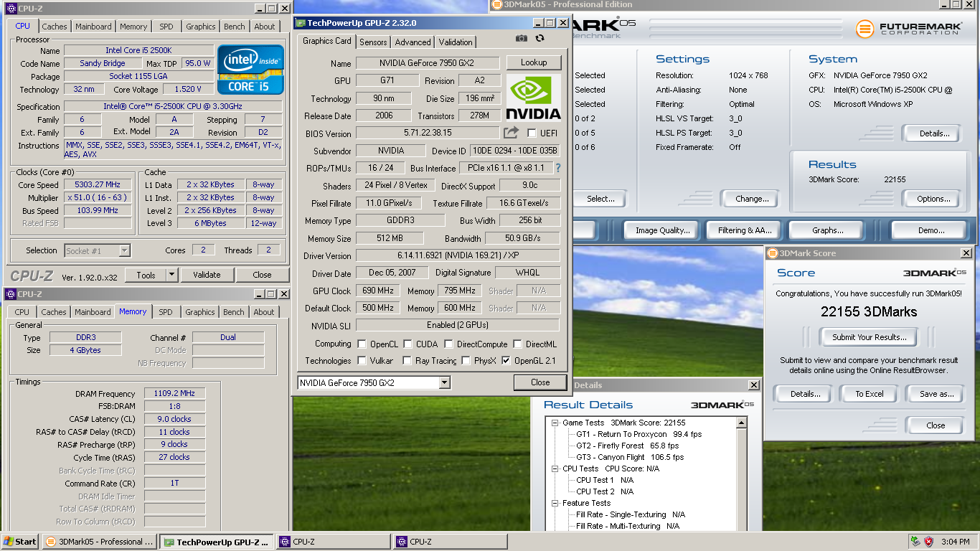Screen dimensions: 980x551
Task: Open the CPU-Z Tools dropdown arrow
Action: 172,275
